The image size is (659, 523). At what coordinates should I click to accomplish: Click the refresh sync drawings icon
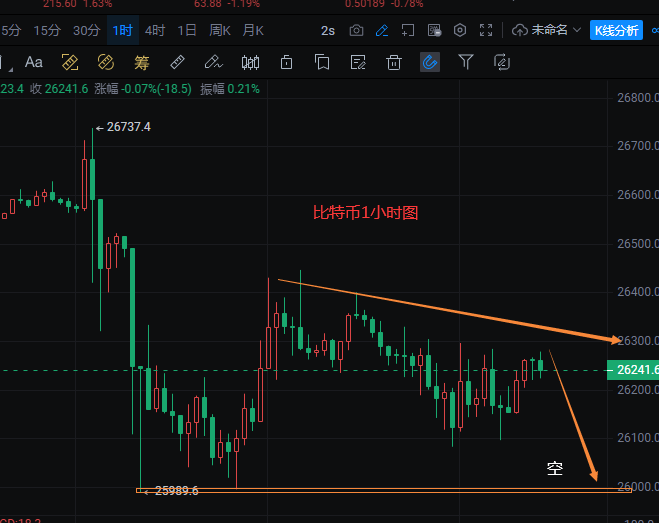tap(502, 62)
